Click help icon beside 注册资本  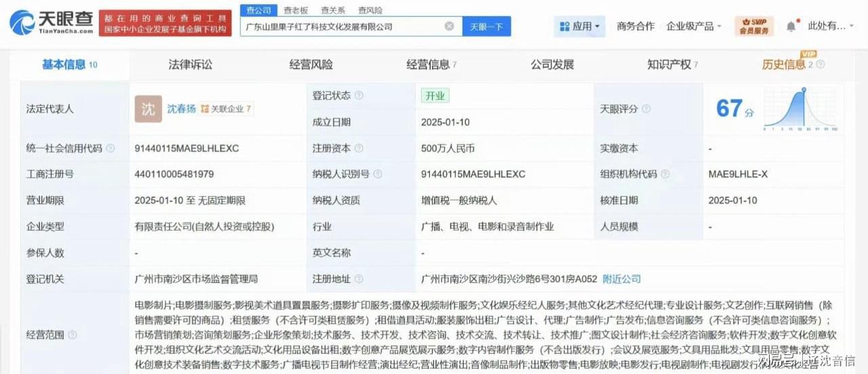point(359,148)
